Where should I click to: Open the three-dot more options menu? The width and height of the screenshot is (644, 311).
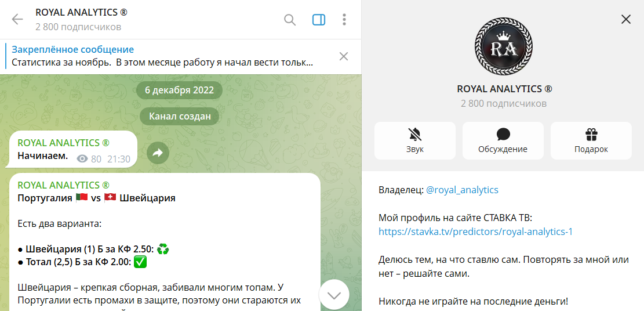[x=344, y=20]
